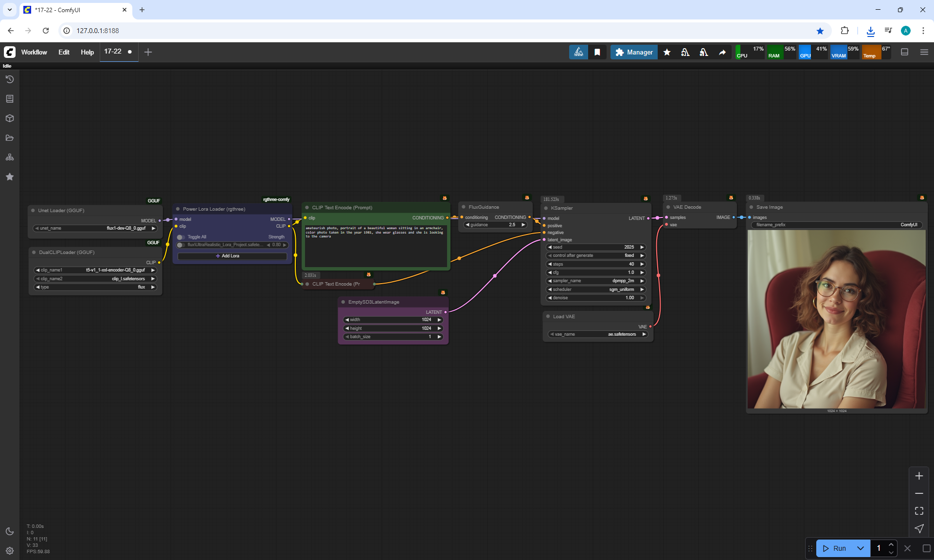Open the Manager button
Image resolution: width=934 pixels, height=560 pixels.
(634, 52)
